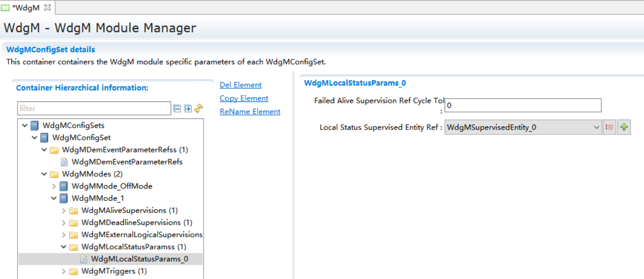The width and height of the screenshot is (644, 279).
Task: Click the ReName Element link
Action: pyautogui.click(x=250, y=112)
